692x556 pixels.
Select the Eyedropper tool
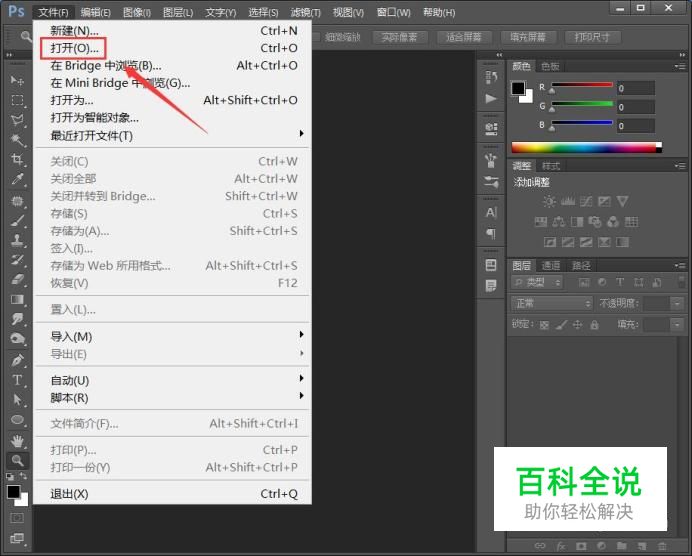pos(17,179)
